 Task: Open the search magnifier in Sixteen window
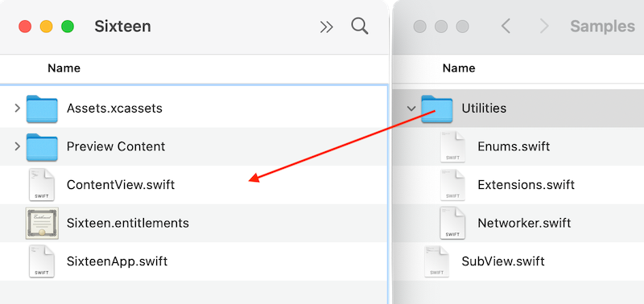(359, 27)
